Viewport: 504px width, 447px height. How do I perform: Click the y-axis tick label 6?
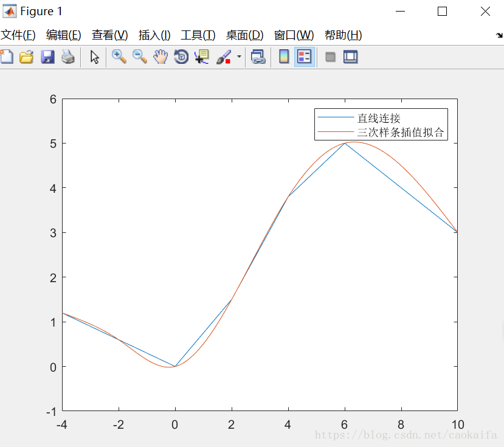click(53, 99)
